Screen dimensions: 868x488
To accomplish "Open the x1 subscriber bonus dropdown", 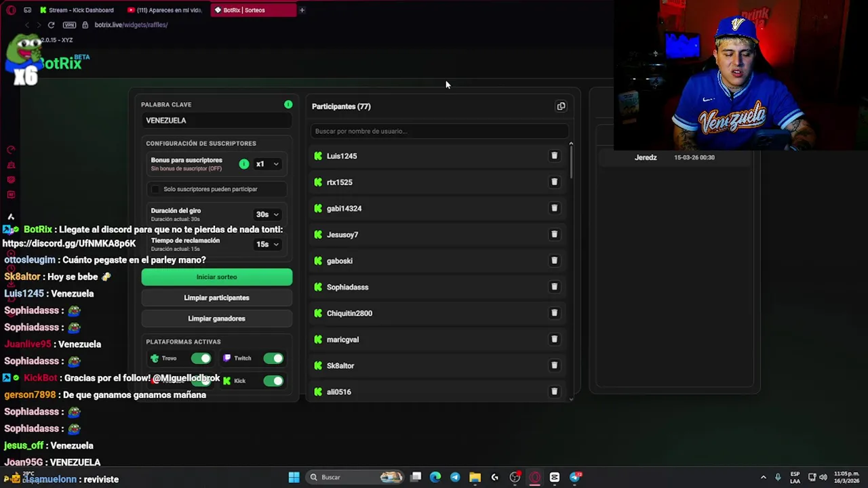I will [267, 164].
